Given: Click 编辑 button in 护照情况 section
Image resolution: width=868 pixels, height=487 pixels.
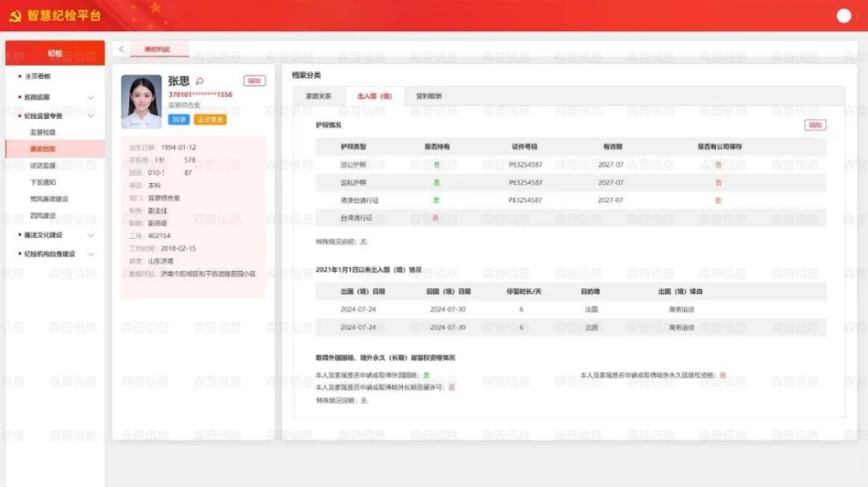Looking at the screenshot, I should pos(815,125).
